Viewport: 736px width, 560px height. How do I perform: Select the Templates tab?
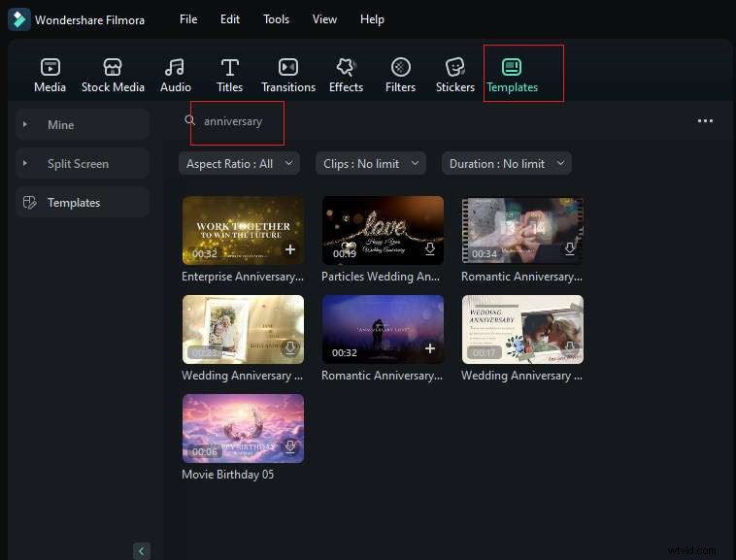(513, 75)
